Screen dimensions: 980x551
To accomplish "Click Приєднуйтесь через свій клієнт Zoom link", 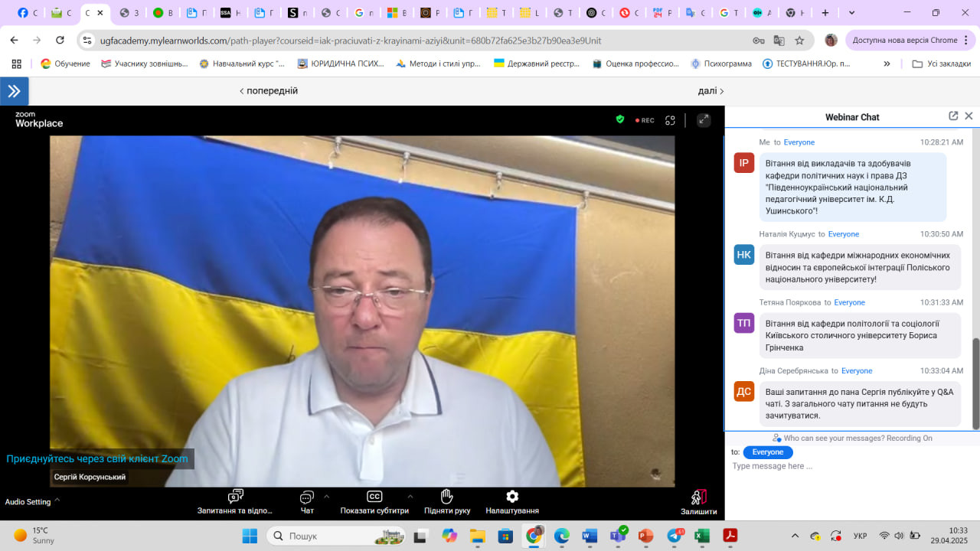I will pos(97,458).
